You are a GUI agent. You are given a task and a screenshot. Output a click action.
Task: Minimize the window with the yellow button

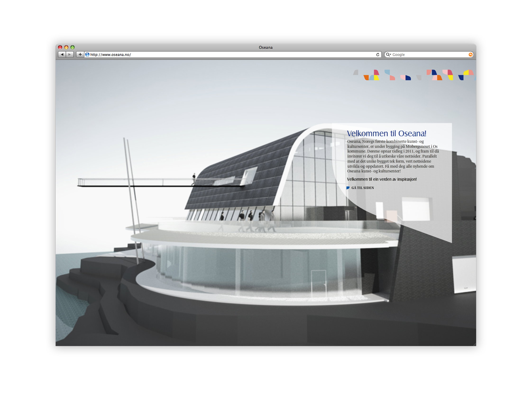click(66, 47)
